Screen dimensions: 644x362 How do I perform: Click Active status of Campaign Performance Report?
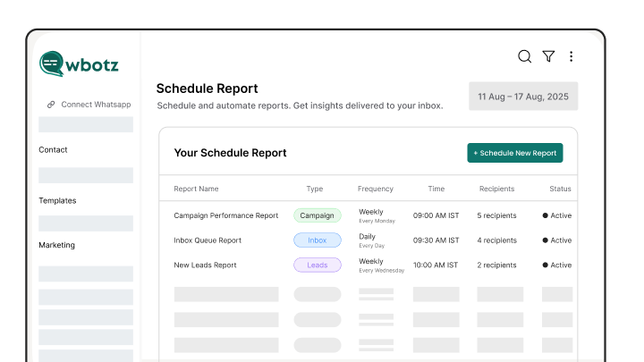557,215
